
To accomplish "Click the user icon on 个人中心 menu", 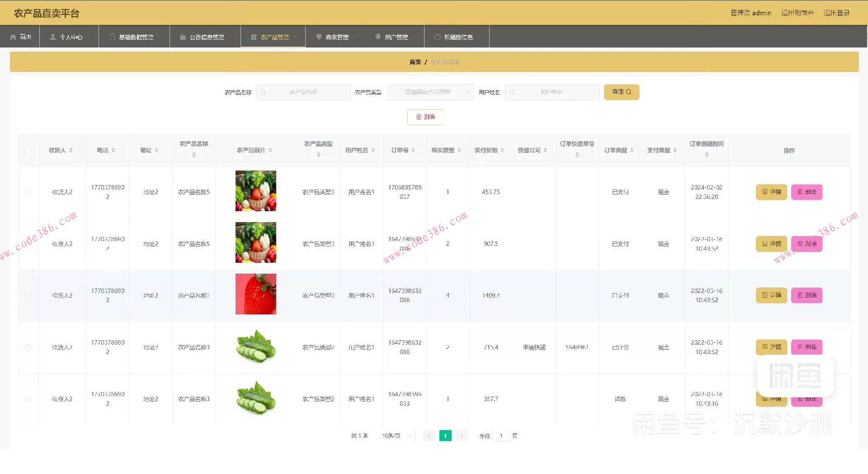I will (x=52, y=37).
